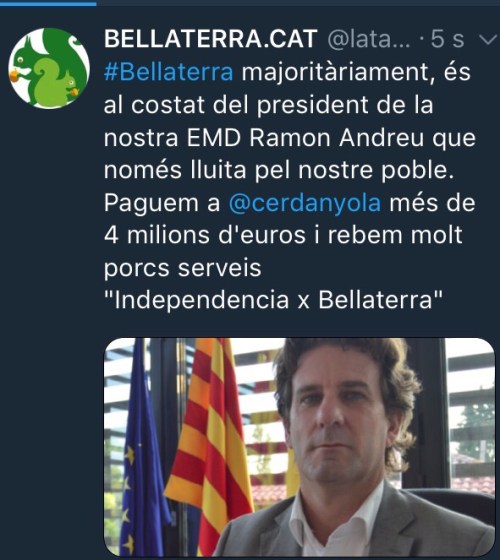Click the "Independencia x Bellaterra" quote line
Viewport: 500px width, 560px height.
click(x=273, y=300)
